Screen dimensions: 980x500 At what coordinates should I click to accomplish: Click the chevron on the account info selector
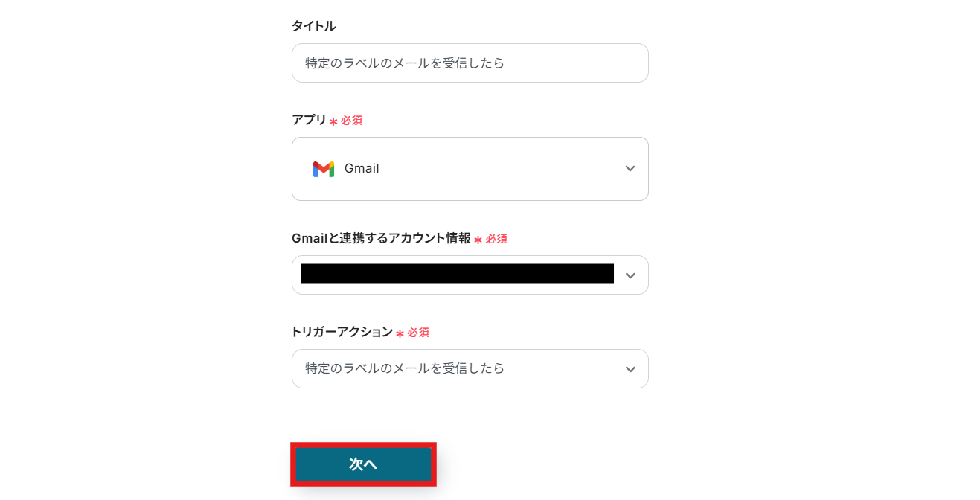tap(630, 275)
